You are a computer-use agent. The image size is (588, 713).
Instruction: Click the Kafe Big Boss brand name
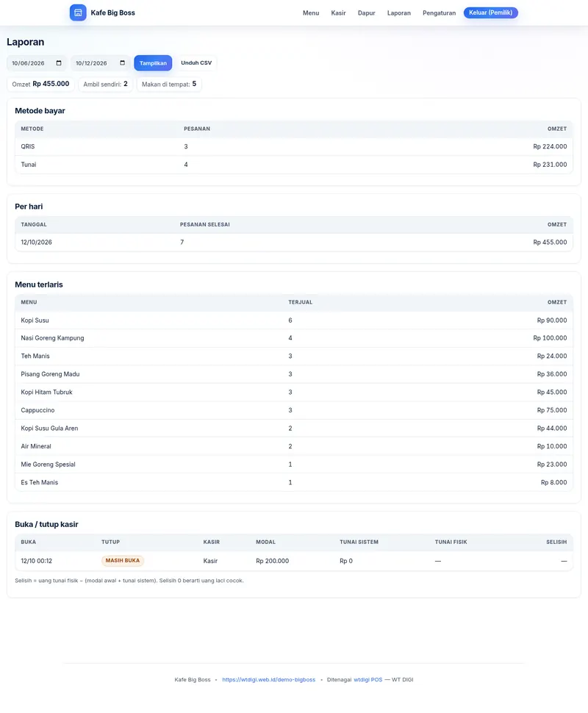112,12
